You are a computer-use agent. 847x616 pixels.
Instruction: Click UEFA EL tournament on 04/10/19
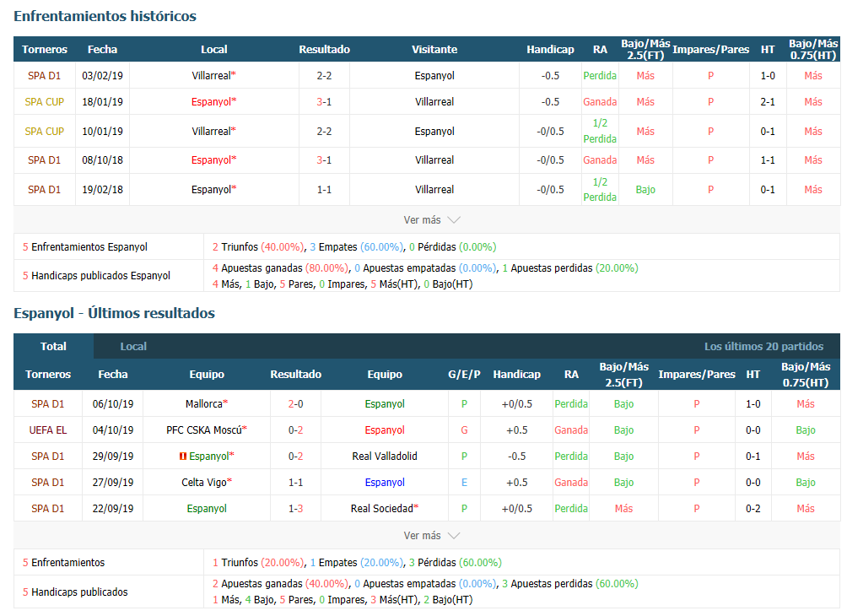48,430
